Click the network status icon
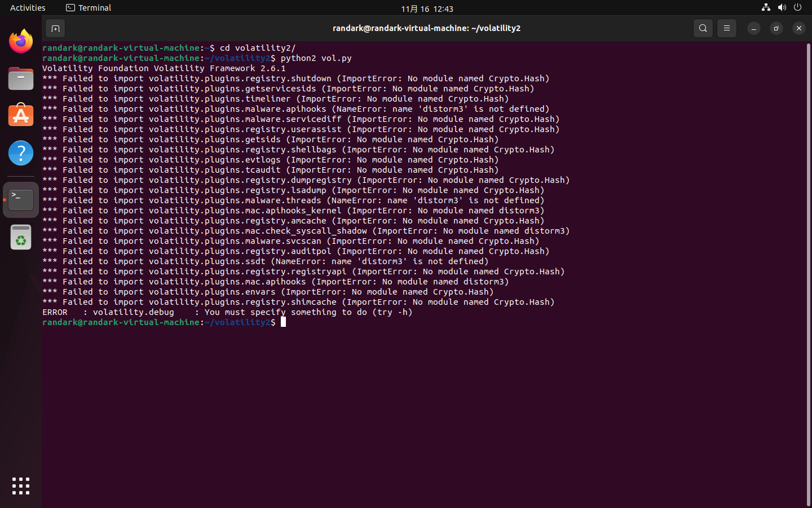 [766, 7]
